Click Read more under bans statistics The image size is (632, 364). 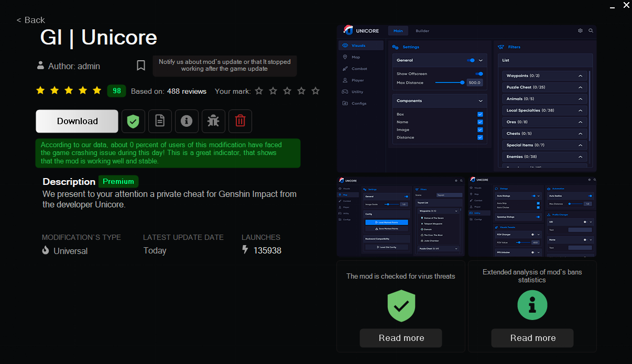[532, 338]
